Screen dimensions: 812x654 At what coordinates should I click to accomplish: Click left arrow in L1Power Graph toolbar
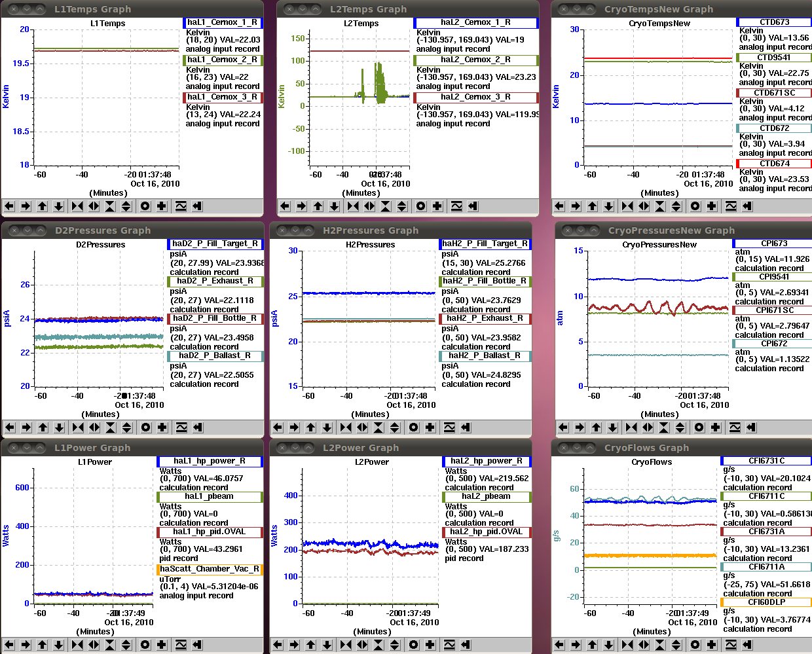(9, 645)
